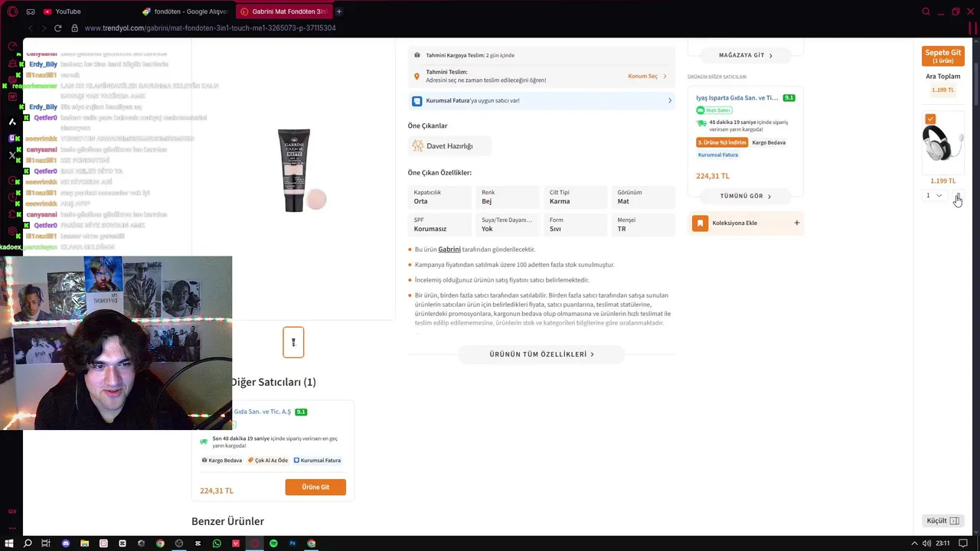The image size is (980, 551).
Task: Click Ürüne Git orange button
Action: [x=315, y=487]
